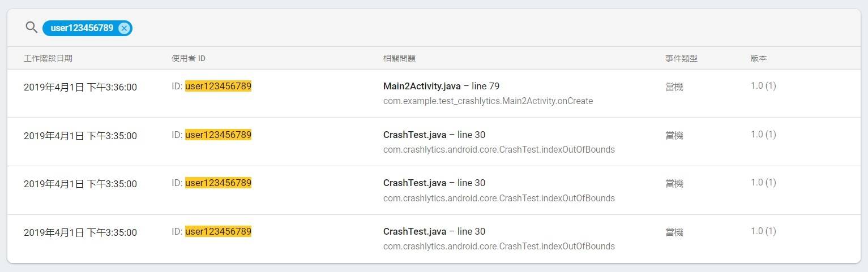Click the search magnifier icon

(x=31, y=27)
